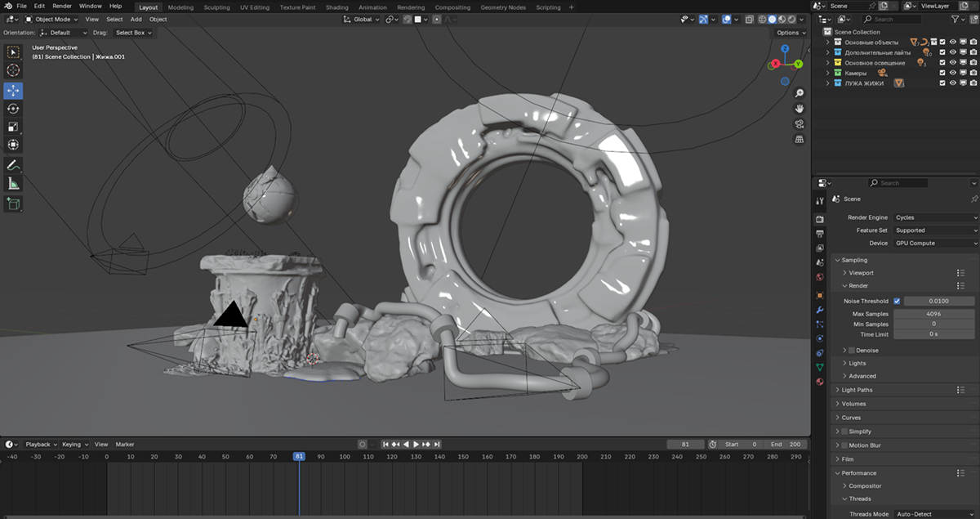Pick the Annotate pencil tool
This screenshot has width=980, height=519.
[x=13, y=165]
